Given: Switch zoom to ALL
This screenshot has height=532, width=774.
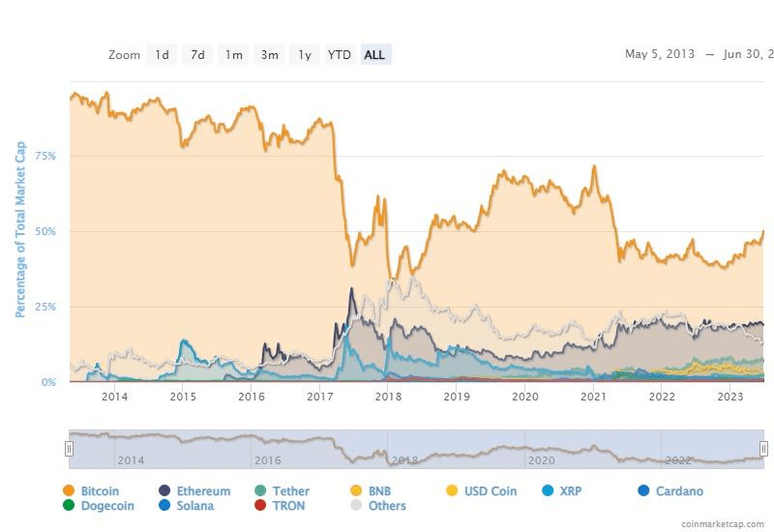Looking at the screenshot, I should pos(374,55).
